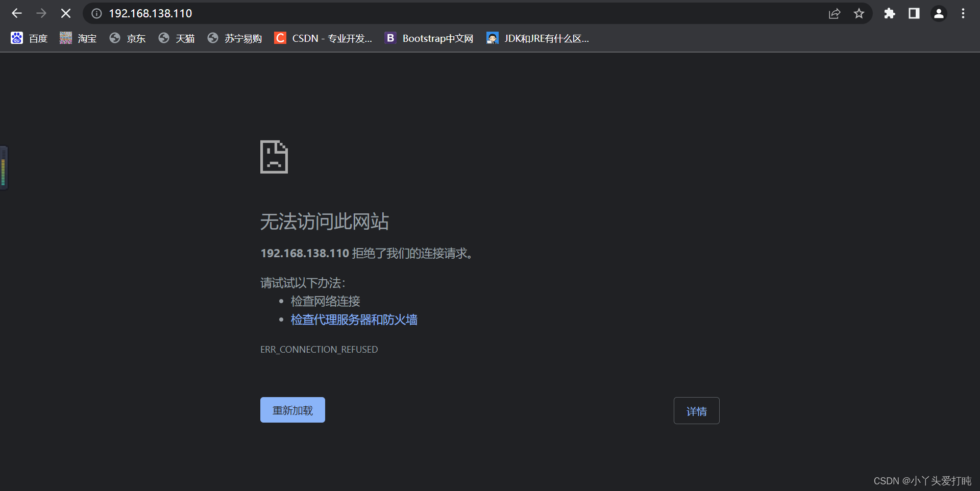This screenshot has height=491, width=980.
Task: Open the Extensions puzzle icon
Action: 890,14
